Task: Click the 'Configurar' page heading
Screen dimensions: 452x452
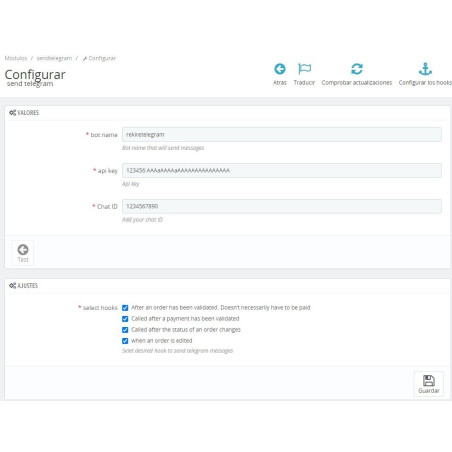Action: click(35, 74)
